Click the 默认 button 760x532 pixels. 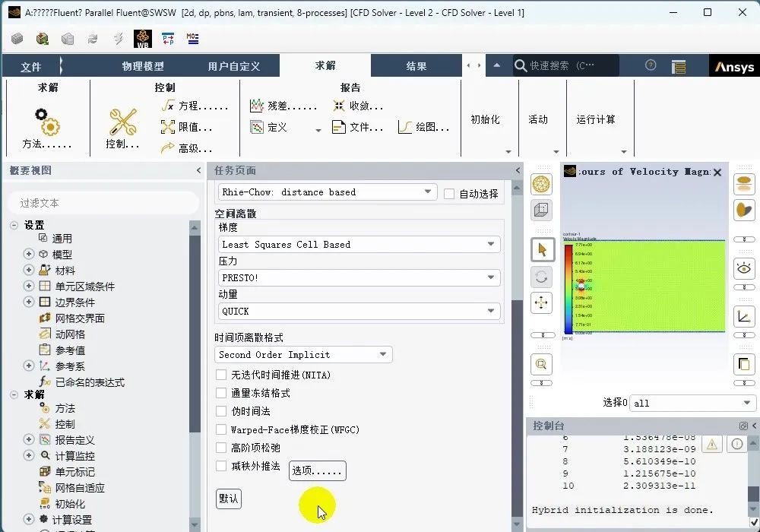tap(229, 499)
